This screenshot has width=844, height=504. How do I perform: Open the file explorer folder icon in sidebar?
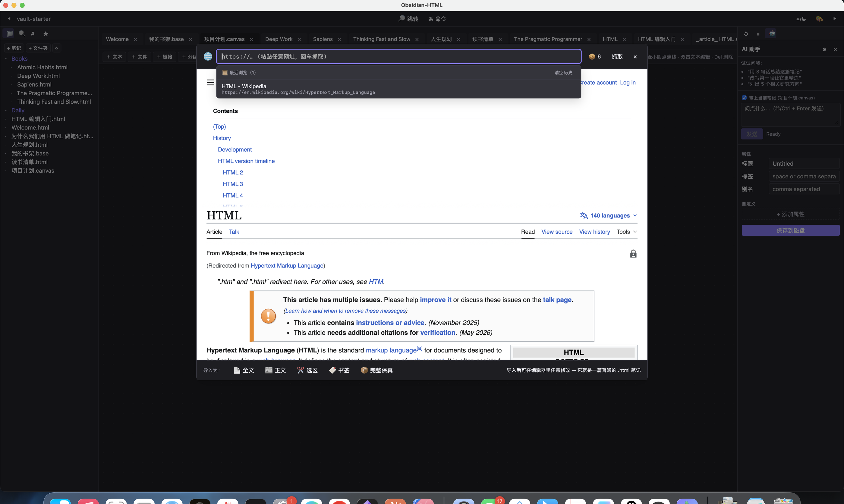pos(10,34)
